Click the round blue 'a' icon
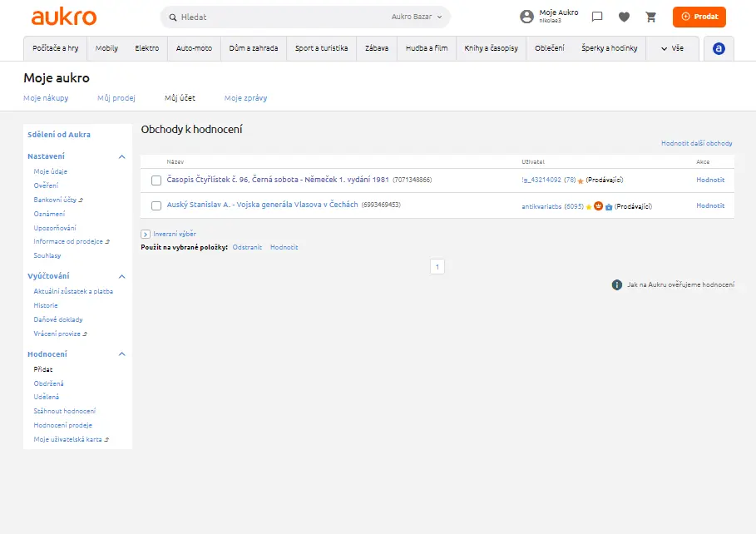This screenshot has width=756, height=534. pos(719,48)
